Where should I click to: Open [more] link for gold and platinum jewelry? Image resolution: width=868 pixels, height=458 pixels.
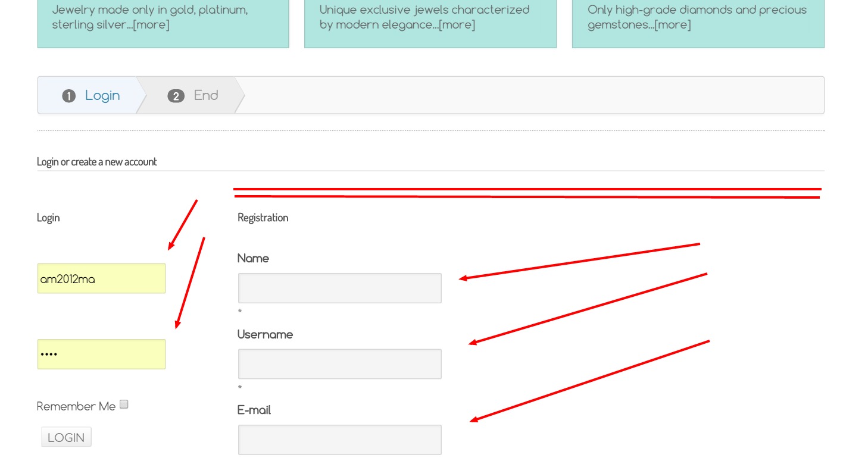coord(151,24)
